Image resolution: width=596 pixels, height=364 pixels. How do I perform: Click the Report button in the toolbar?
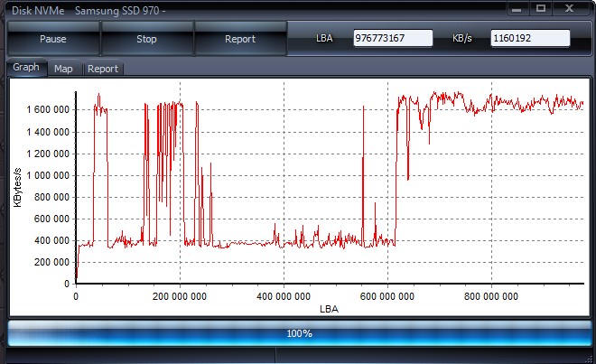pos(240,39)
